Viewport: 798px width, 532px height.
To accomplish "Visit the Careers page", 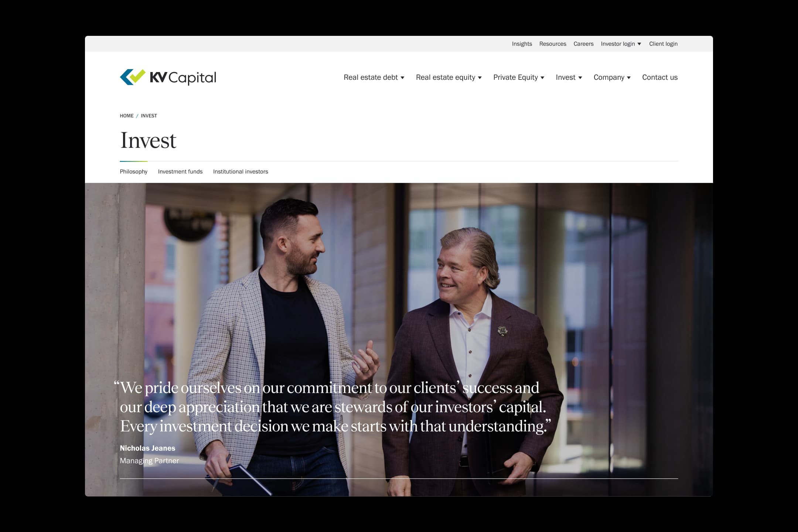I will pos(583,44).
